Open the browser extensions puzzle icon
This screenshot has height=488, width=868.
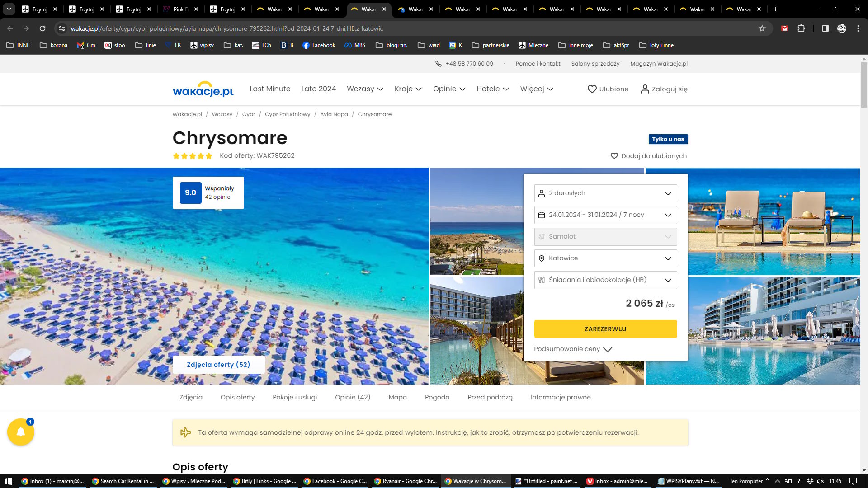click(801, 28)
